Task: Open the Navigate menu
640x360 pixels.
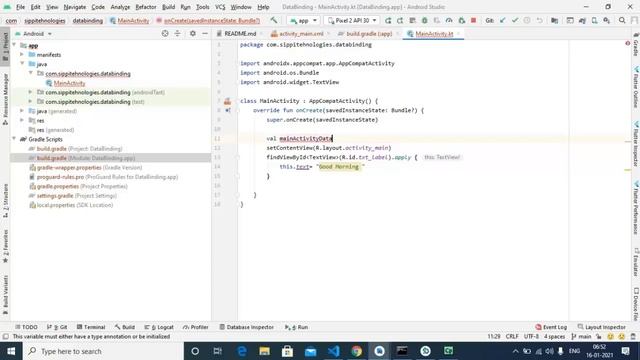Action: pyautogui.click(x=75, y=7)
